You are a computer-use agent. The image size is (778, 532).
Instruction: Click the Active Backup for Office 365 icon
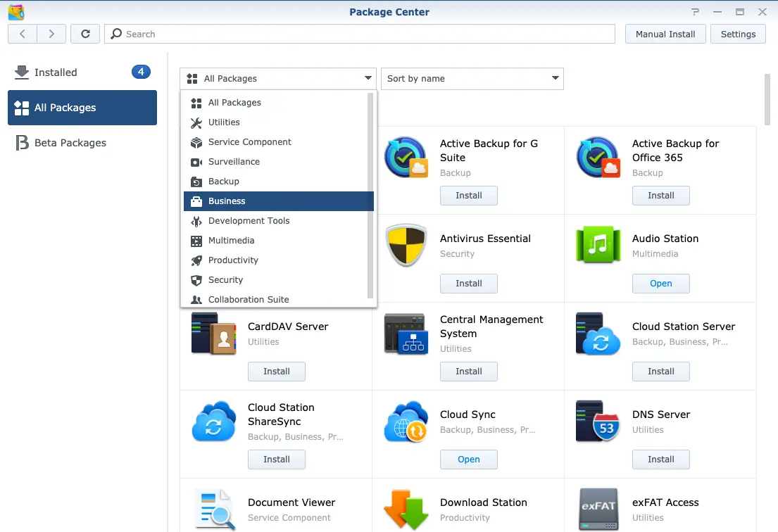coord(598,157)
